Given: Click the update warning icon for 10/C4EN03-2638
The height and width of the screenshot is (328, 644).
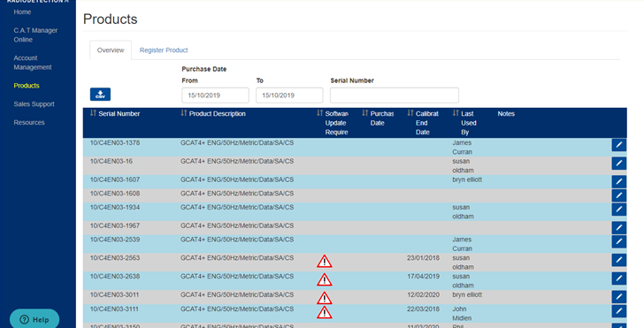Looking at the screenshot, I should 324,280.
